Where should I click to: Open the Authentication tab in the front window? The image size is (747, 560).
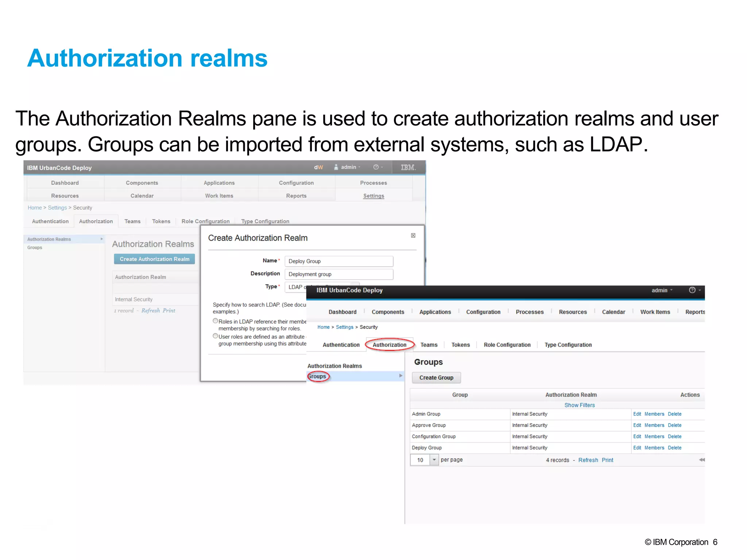coord(341,345)
